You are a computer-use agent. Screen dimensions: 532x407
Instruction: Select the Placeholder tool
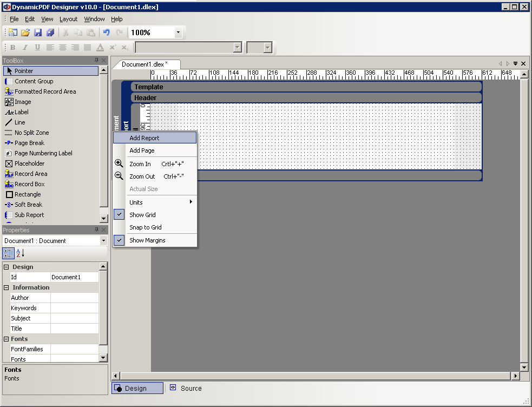51,163
